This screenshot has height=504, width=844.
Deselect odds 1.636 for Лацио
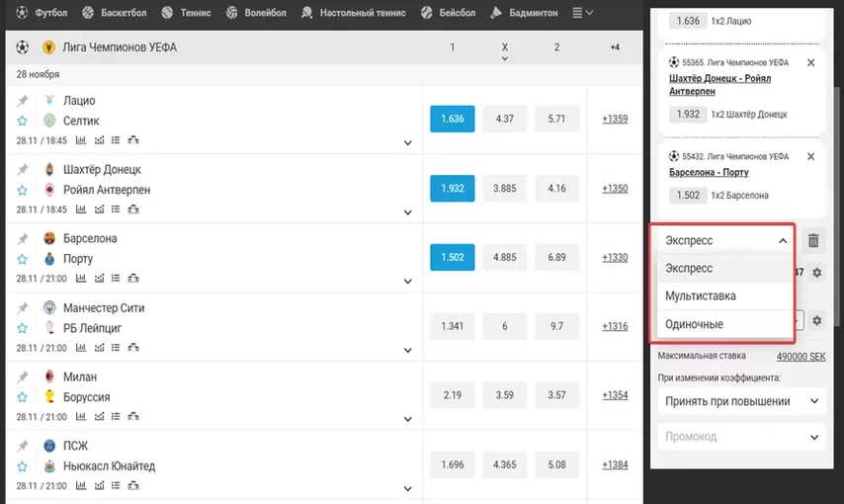point(453,119)
